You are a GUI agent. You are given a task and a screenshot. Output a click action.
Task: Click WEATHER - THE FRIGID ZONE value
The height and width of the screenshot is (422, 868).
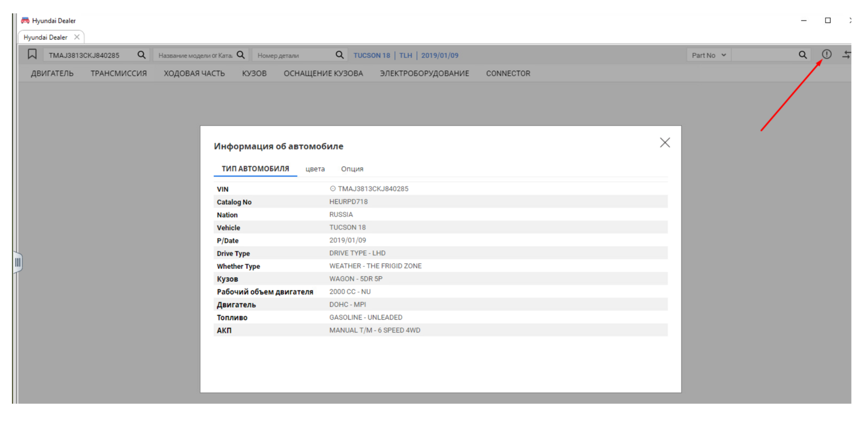coord(376,266)
